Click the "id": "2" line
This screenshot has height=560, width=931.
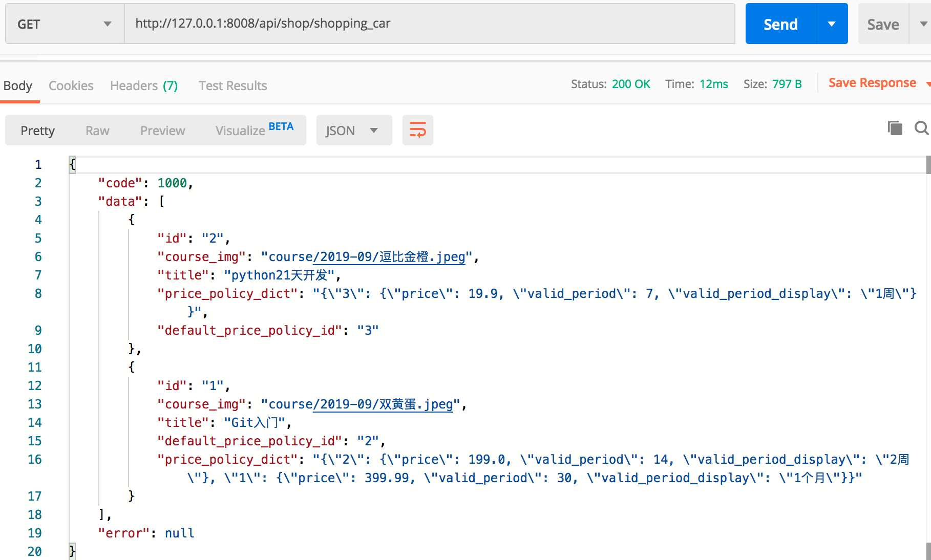194,238
